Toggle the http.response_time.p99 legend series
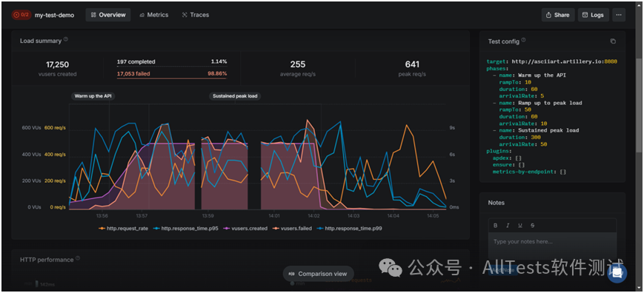This screenshot has height=293, width=644. click(x=349, y=228)
